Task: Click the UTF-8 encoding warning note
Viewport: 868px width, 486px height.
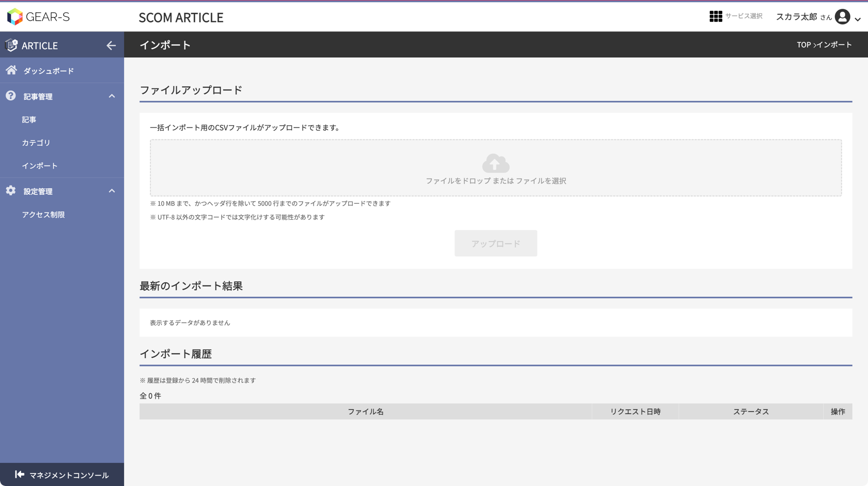Action: (x=237, y=217)
